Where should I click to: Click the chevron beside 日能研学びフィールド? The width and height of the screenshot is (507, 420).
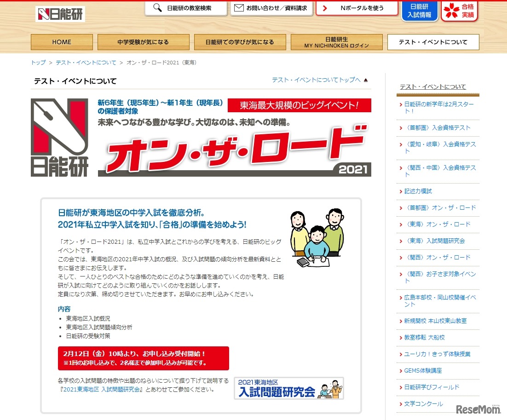pos(401,387)
